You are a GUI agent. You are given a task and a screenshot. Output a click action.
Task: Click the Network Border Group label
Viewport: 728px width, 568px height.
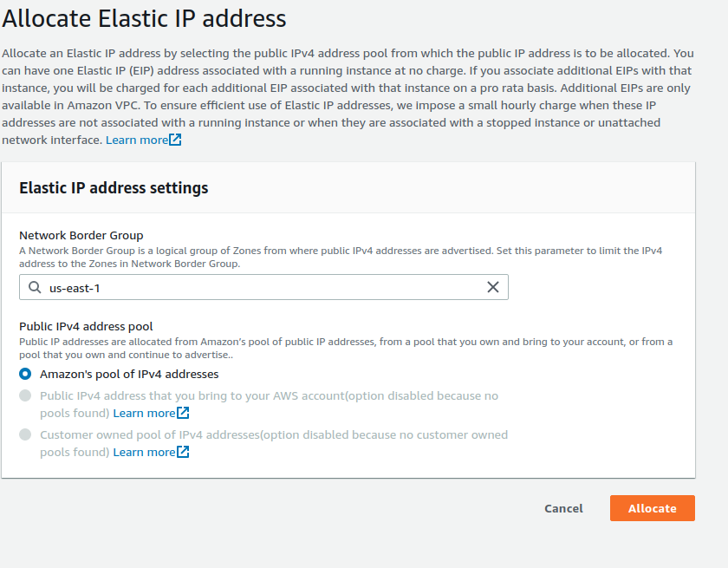coord(81,234)
